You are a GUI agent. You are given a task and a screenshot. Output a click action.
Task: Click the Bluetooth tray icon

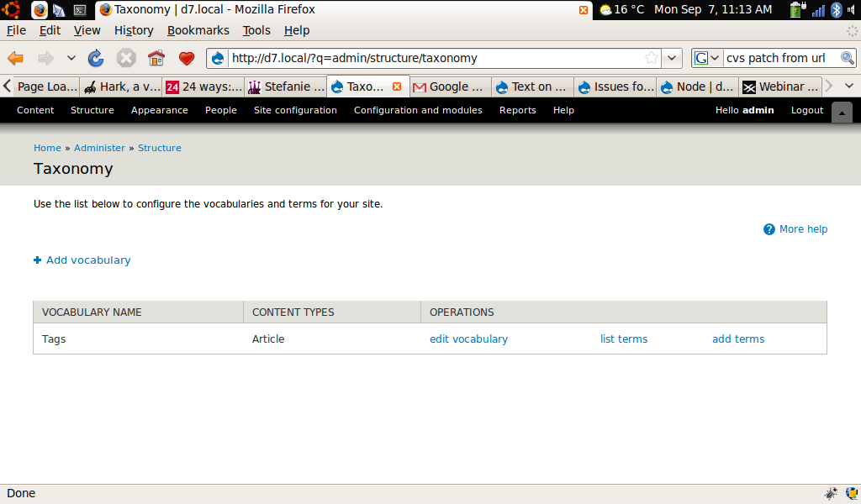[x=837, y=10]
